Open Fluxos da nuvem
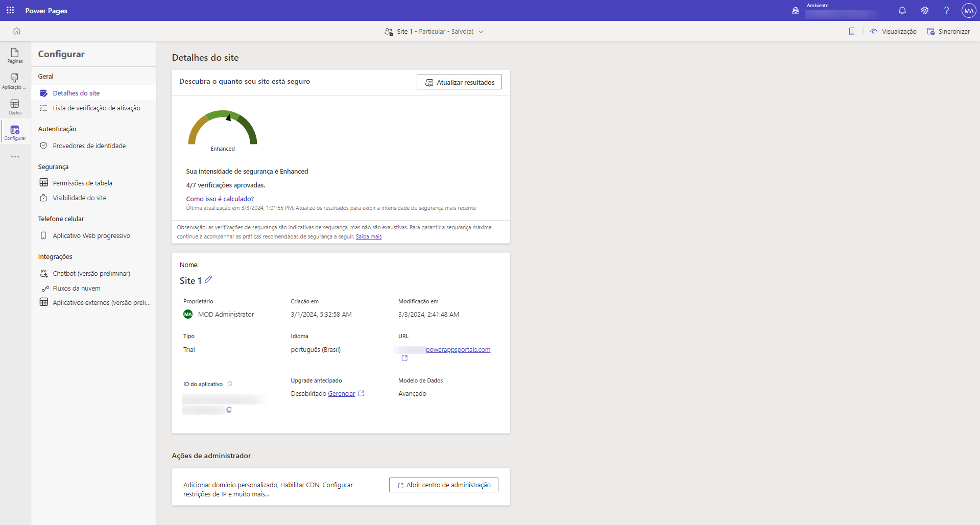Viewport: 980px width, 525px height. (x=93, y=288)
